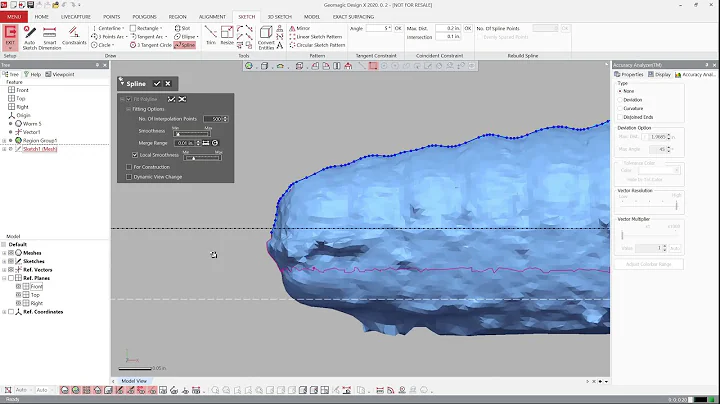Click the home view icon in bottom toolbar
Screen dimensions: 720x404
pyautogui.click(x=97, y=390)
